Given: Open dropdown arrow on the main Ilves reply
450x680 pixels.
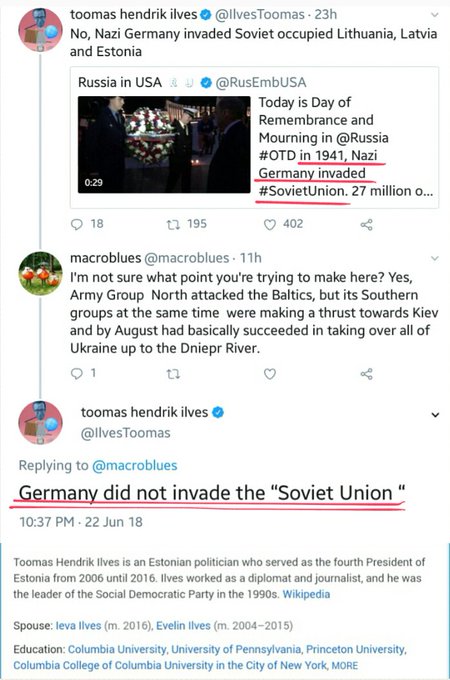Looking at the screenshot, I should (x=435, y=415).
